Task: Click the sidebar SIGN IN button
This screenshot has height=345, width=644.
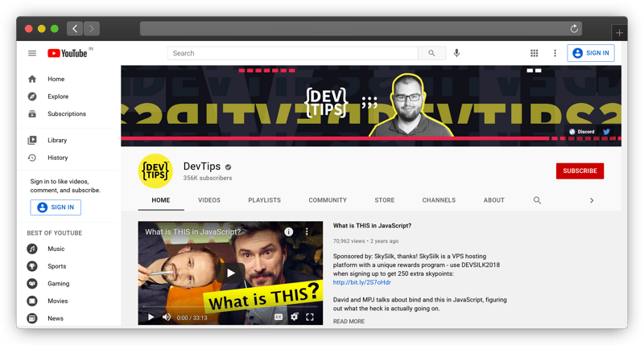Action: 56,207
